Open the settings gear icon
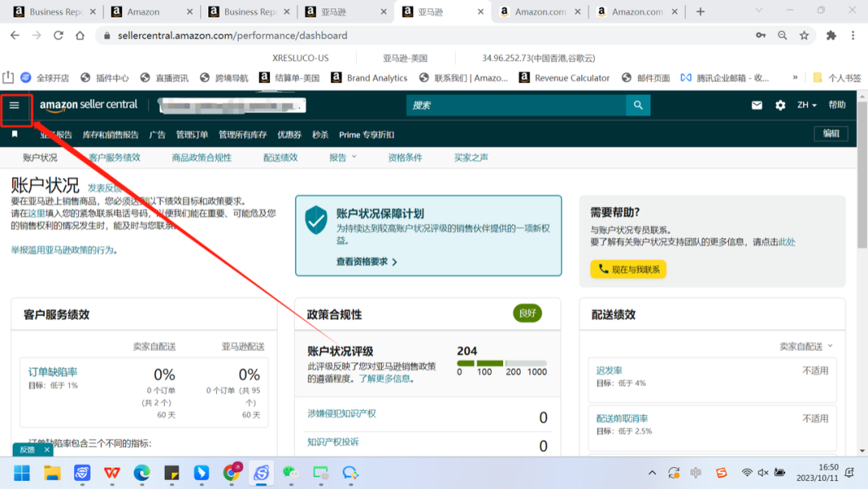 [780, 105]
